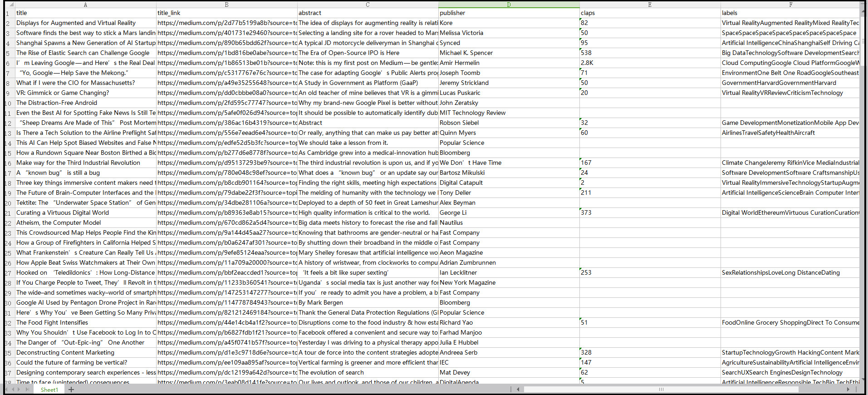Select publisher cell 'Synced'
Viewport: 868px width, 395px height.
[509, 43]
